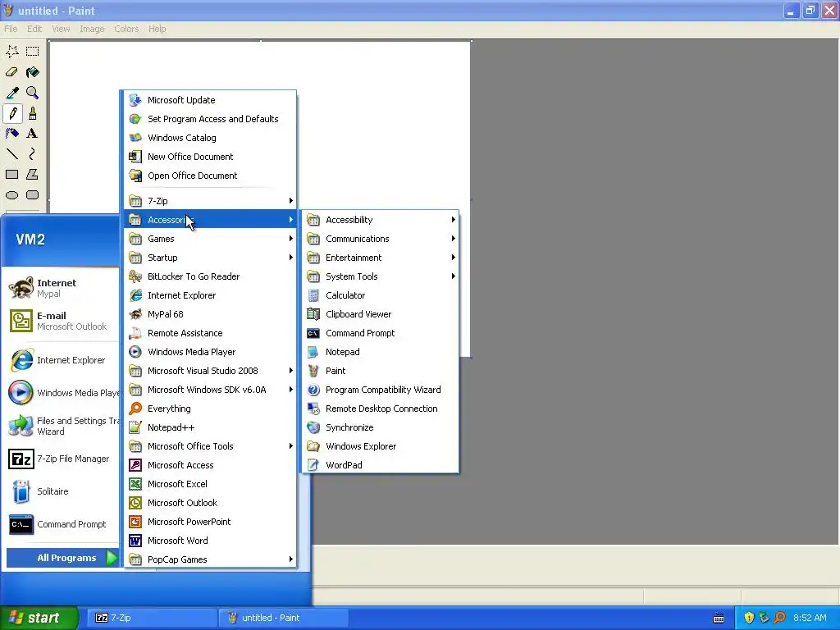This screenshot has width=840, height=630.
Task: Expand Microsoft Visual Studio 2008 folder
Action: (210, 371)
